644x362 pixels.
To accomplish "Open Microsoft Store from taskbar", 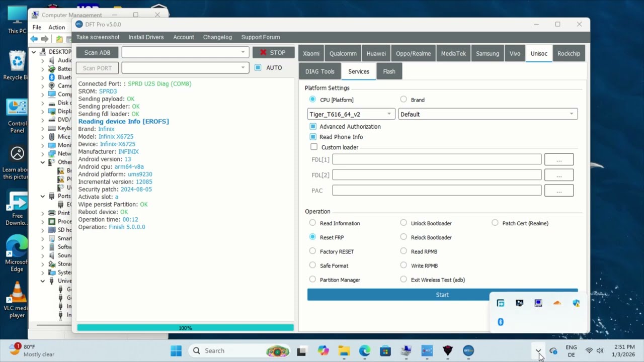I will click(x=385, y=351).
